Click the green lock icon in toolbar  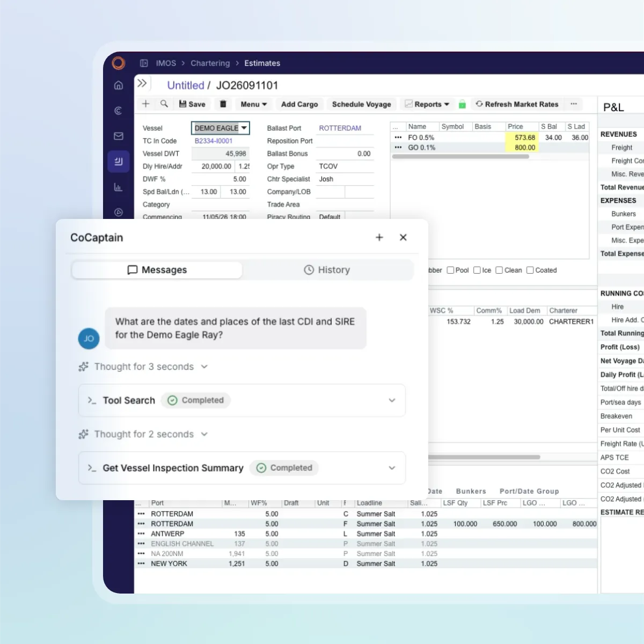click(x=462, y=104)
